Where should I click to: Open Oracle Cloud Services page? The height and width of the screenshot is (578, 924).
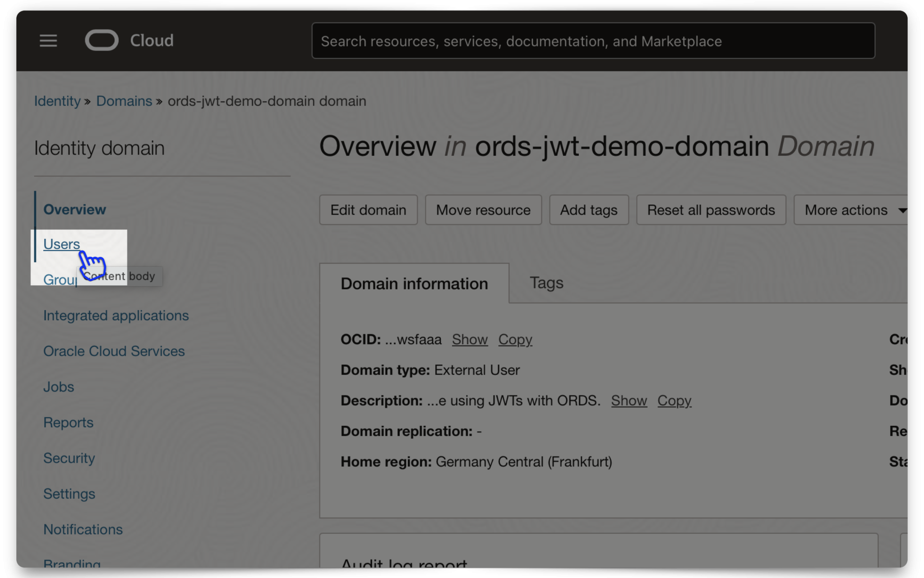point(114,351)
